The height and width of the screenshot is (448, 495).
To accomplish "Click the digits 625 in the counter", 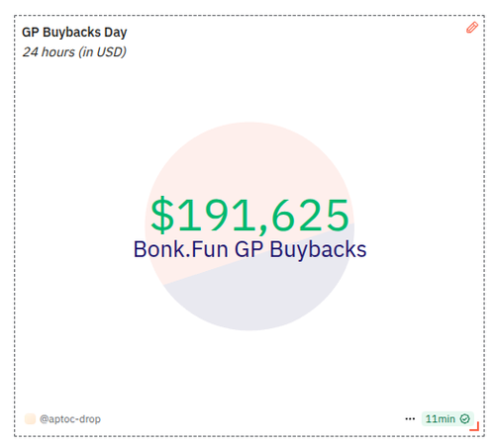I will coord(310,216).
